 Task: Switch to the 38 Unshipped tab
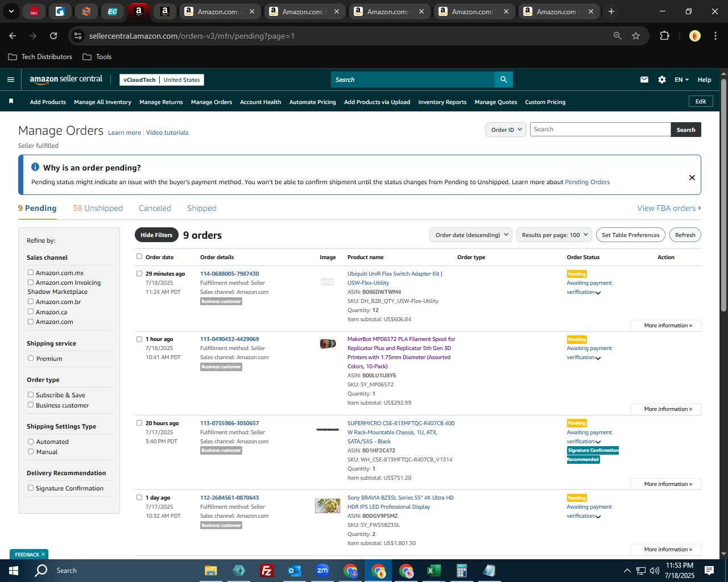point(97,208)
